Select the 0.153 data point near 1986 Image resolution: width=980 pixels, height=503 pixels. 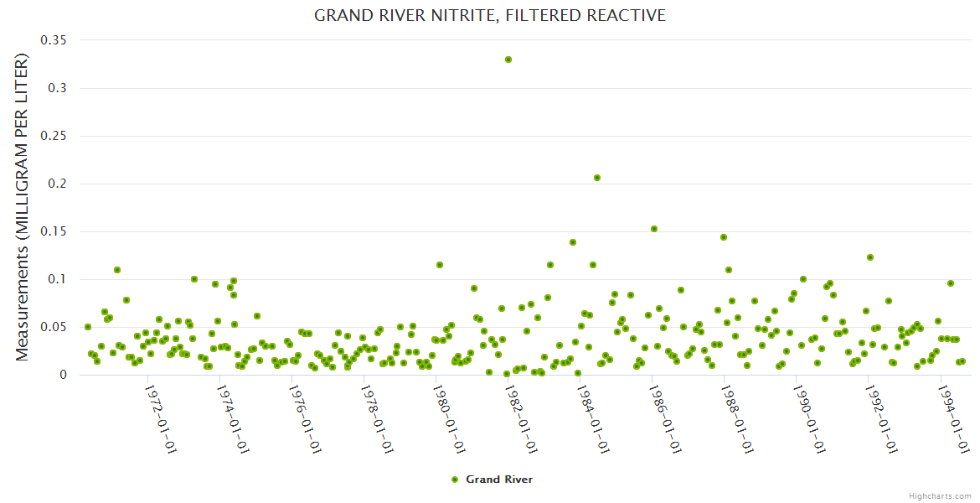click(x=654, y=229)
